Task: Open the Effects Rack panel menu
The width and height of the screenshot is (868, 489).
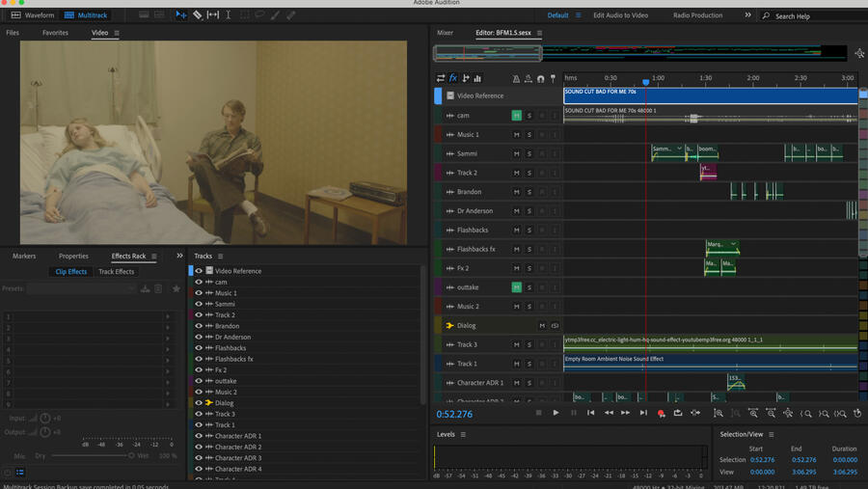Action: pos(154,257)
